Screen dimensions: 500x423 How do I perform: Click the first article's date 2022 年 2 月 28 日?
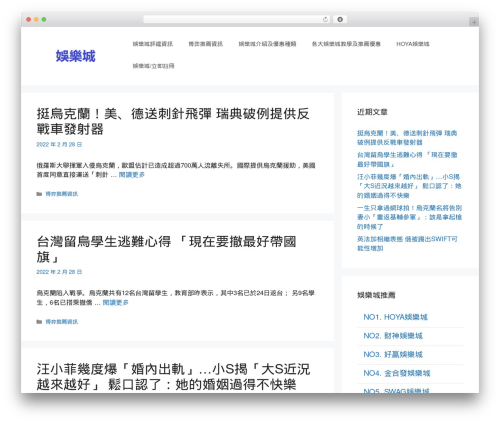coord(59,145)
